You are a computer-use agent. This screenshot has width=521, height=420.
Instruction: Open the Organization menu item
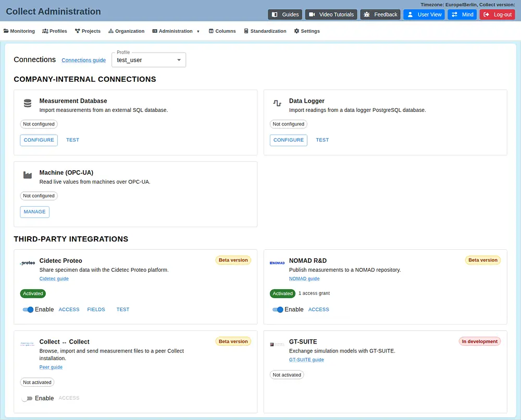(126, 31)
